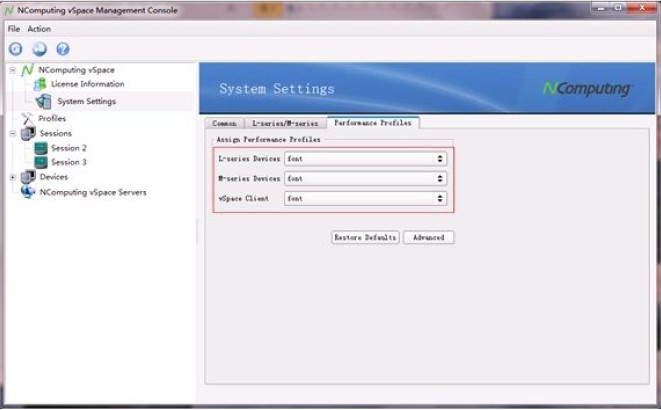The width and height of the screenshot is (661, 410).
Task: Open the M-series Devices profile dropdown
Action: 365,179
